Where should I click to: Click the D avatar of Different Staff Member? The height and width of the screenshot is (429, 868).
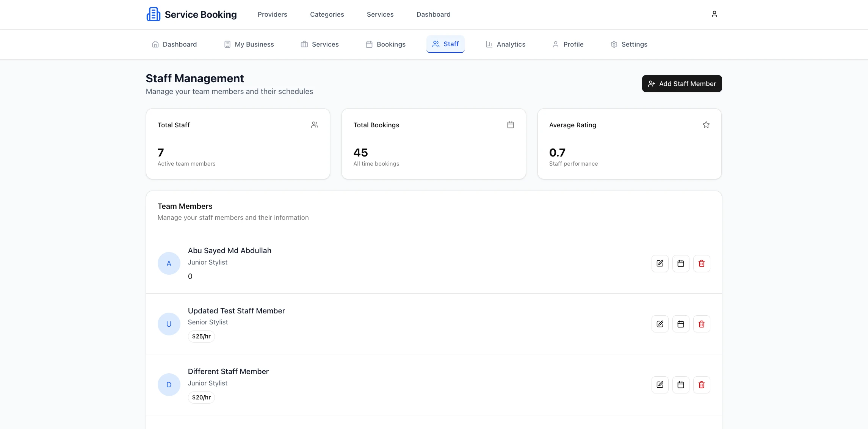[x=169, y=384]
